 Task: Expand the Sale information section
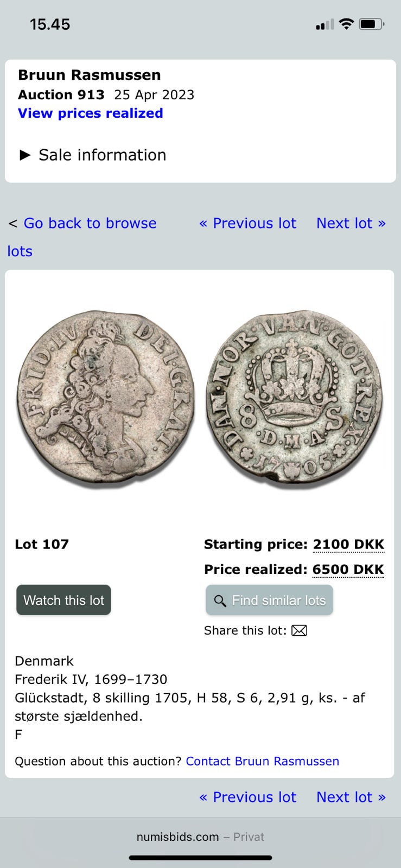point(93,155)
